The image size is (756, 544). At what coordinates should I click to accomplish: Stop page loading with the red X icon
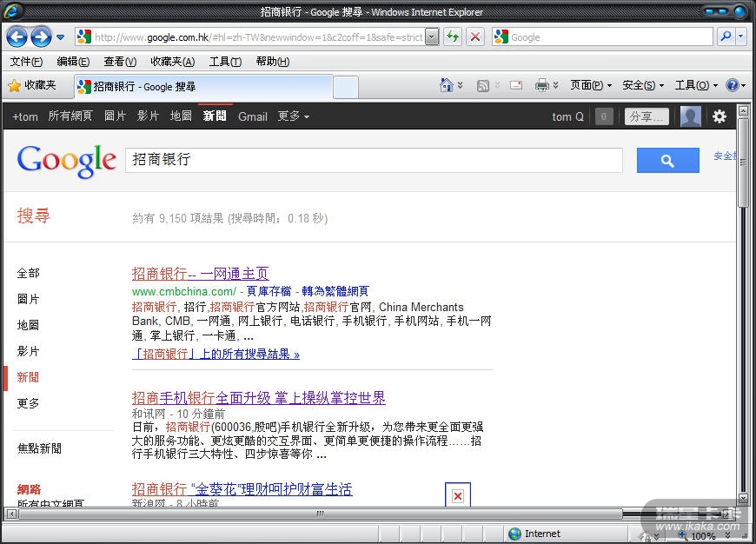(475, 36)
